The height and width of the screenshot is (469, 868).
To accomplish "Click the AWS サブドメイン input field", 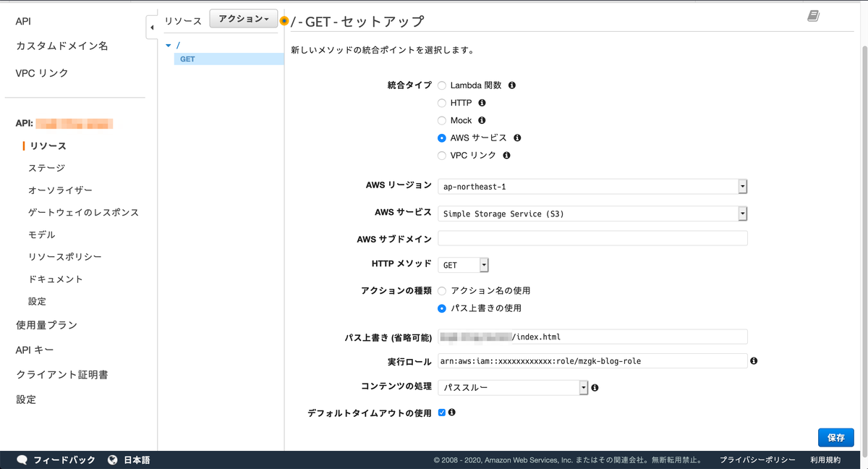I will [x=592, y=238].
